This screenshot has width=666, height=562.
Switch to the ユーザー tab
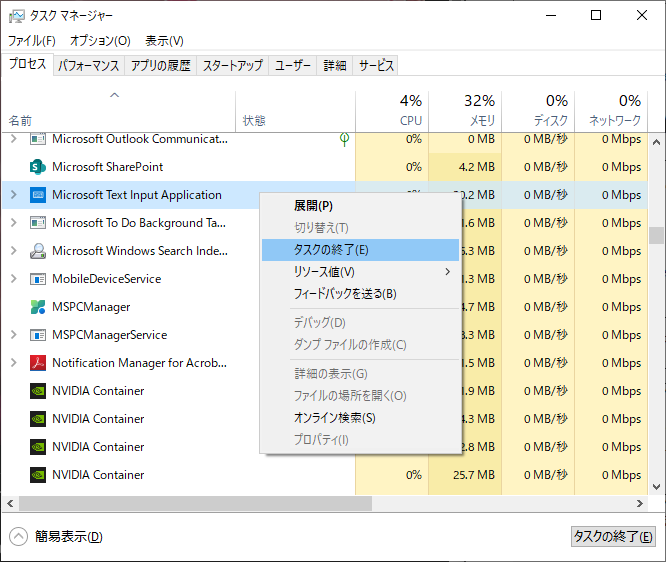pyautogui.click(x=293, y=65)
